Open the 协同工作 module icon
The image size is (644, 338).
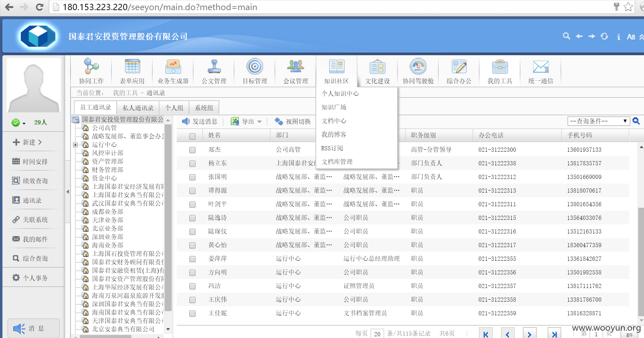point(91,66)
